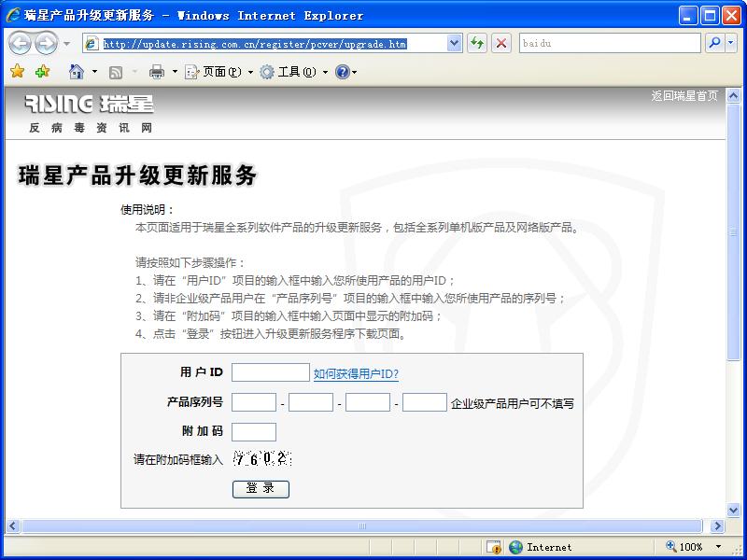The width and height of the screenshot is (747, 560).
Task: Open recent pages dropdown next to Forward
Action: pos(66,44)
